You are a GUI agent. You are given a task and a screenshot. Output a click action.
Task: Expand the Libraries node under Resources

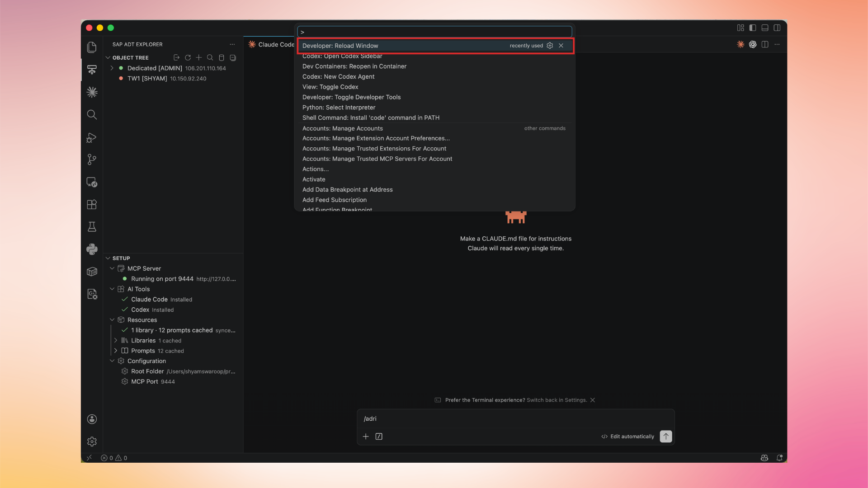coord(116,340)
